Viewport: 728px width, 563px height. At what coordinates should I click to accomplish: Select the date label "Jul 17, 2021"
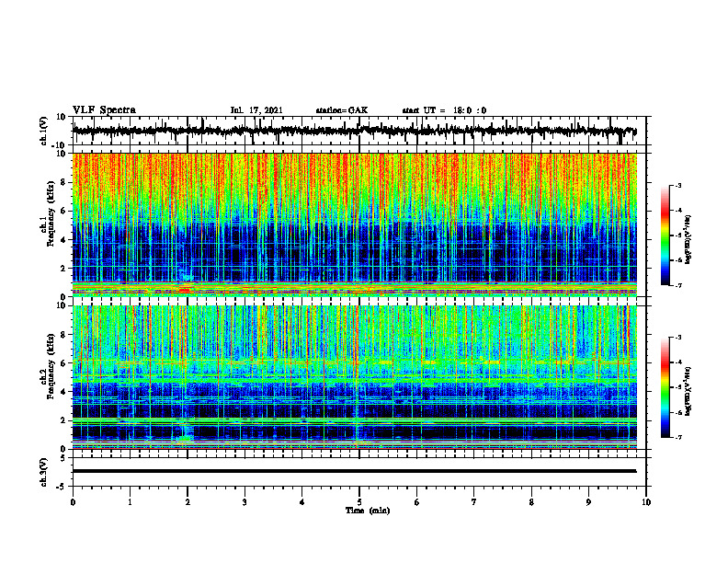pyautogui.click(x=256, y=110)
